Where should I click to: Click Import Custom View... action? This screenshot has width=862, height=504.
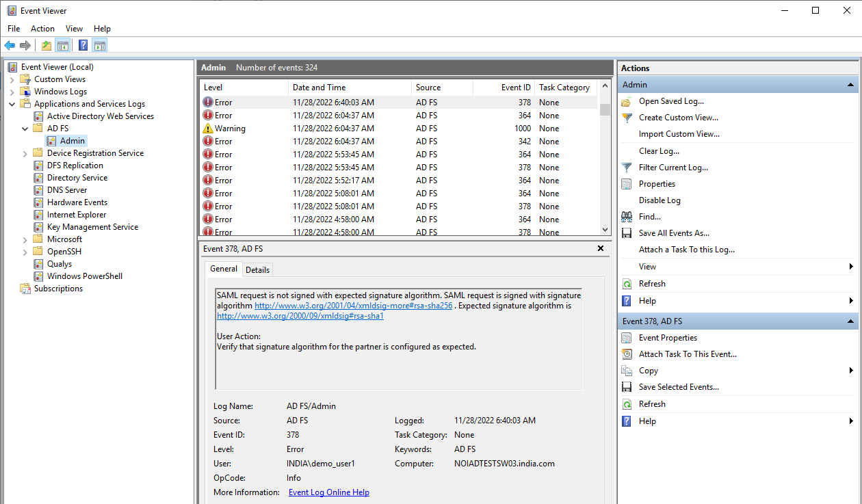click(x=679, y=134)
